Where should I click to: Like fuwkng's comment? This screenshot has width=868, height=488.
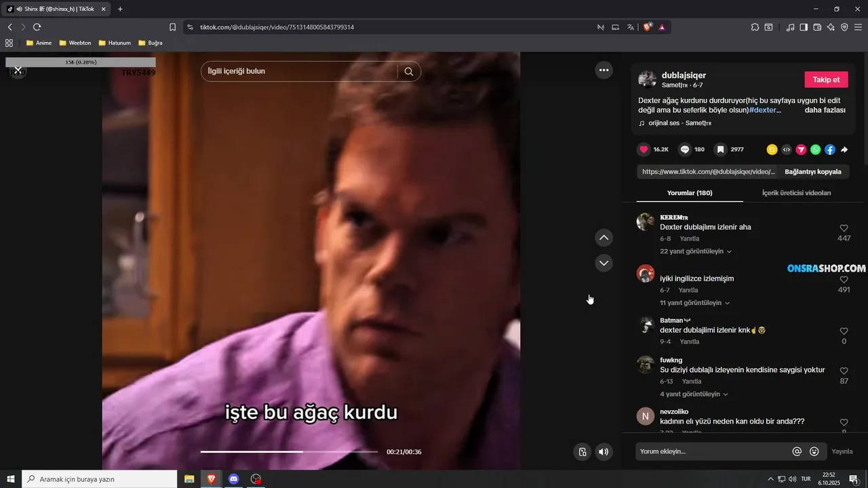(844, 371)
